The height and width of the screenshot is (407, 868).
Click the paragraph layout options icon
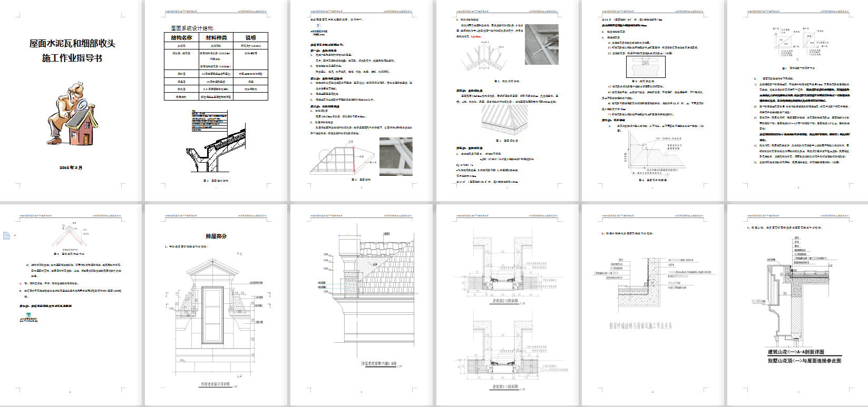coord(6,235)
